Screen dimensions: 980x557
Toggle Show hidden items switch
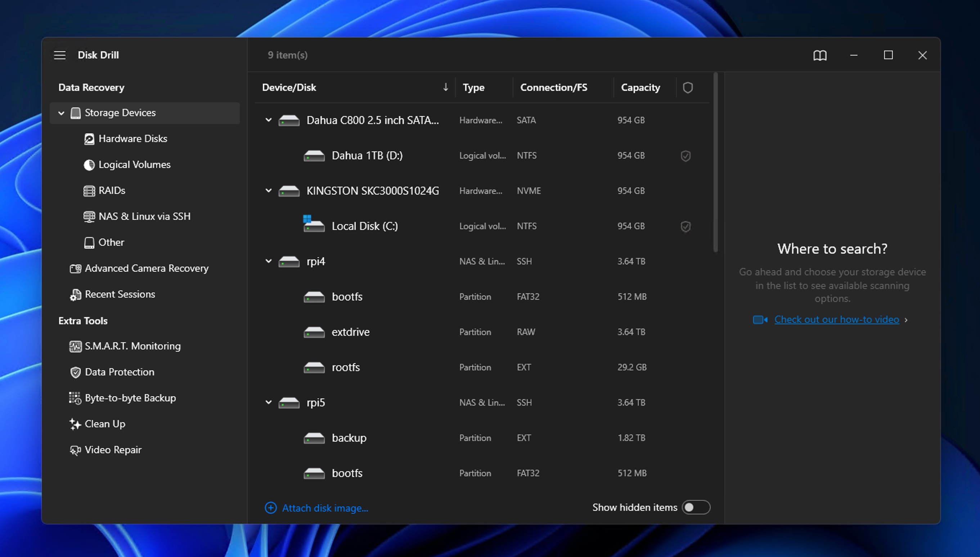[x=696, y=507]
